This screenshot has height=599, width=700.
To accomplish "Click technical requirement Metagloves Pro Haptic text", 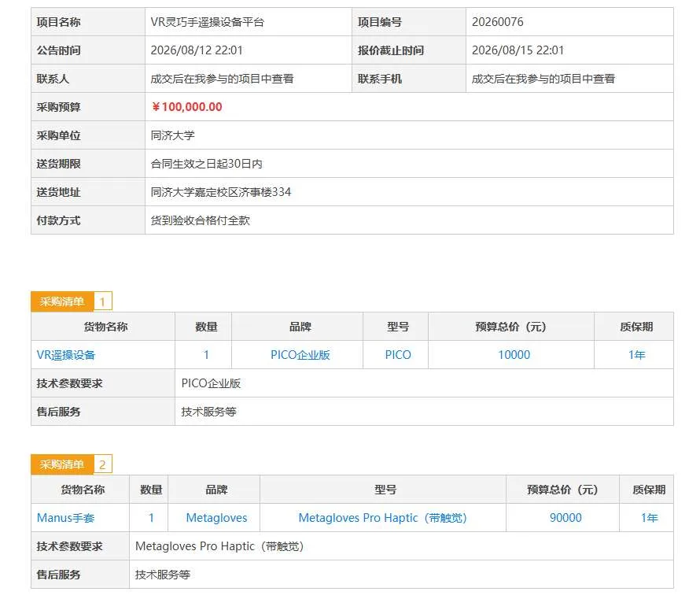I will click(x=219, y=546).
